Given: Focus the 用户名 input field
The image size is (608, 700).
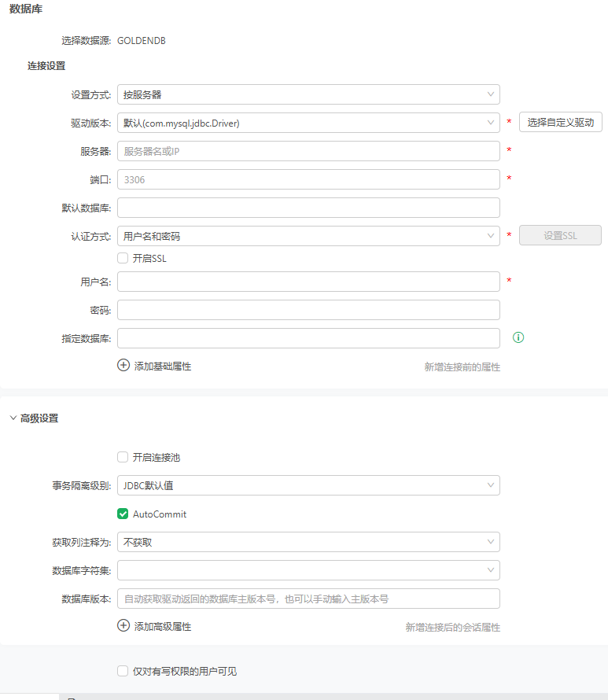Looking at the screenshot, I should [308, 282].
